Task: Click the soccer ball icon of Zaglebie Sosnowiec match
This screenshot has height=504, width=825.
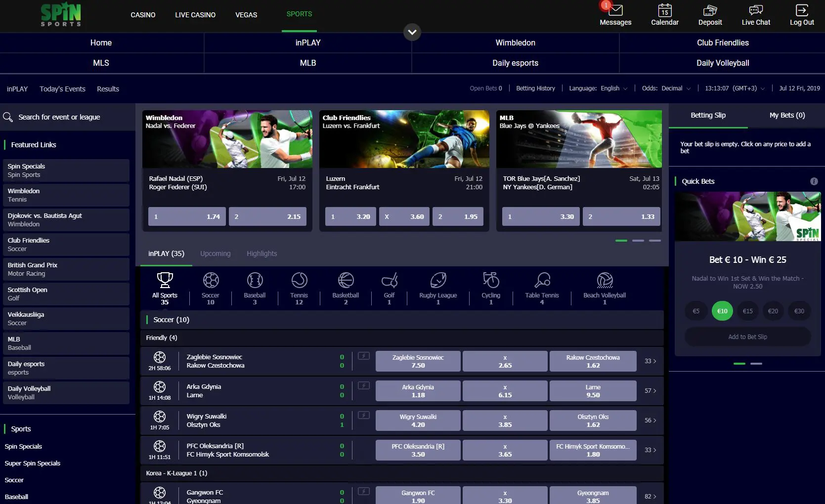Action: point(160,357)
